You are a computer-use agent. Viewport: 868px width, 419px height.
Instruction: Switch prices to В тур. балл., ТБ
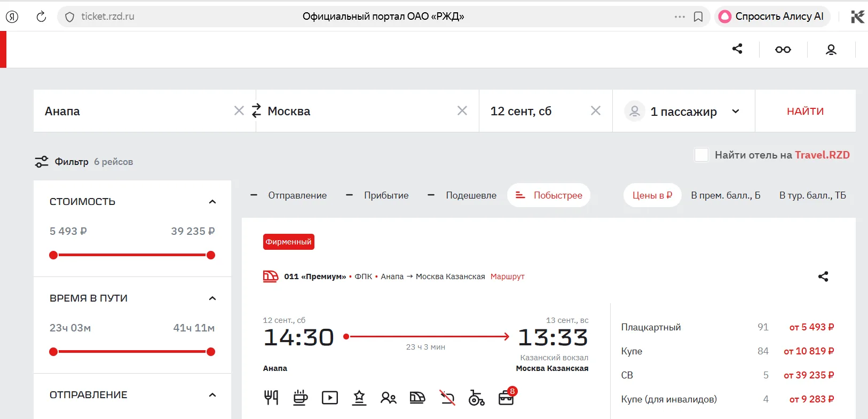coord(812,195)
